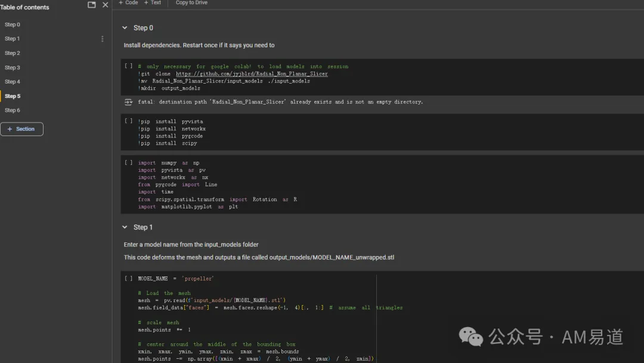Click the Step 0 heading

143,28
